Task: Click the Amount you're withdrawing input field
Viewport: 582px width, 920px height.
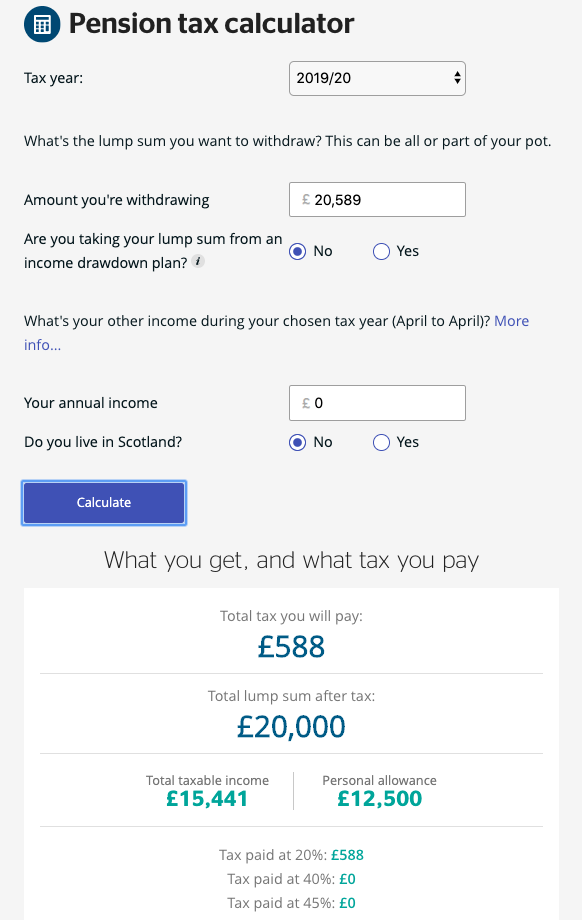Action: 377,199
